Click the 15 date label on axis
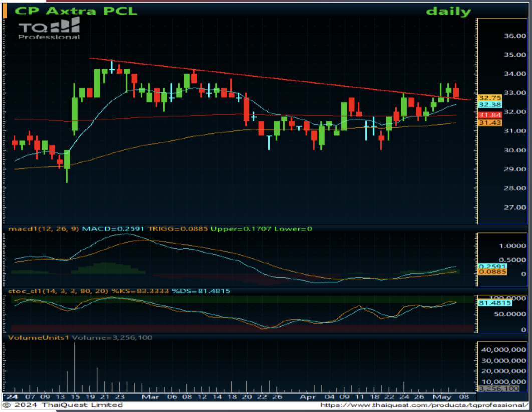532x412 pixels. coord(75,397)
